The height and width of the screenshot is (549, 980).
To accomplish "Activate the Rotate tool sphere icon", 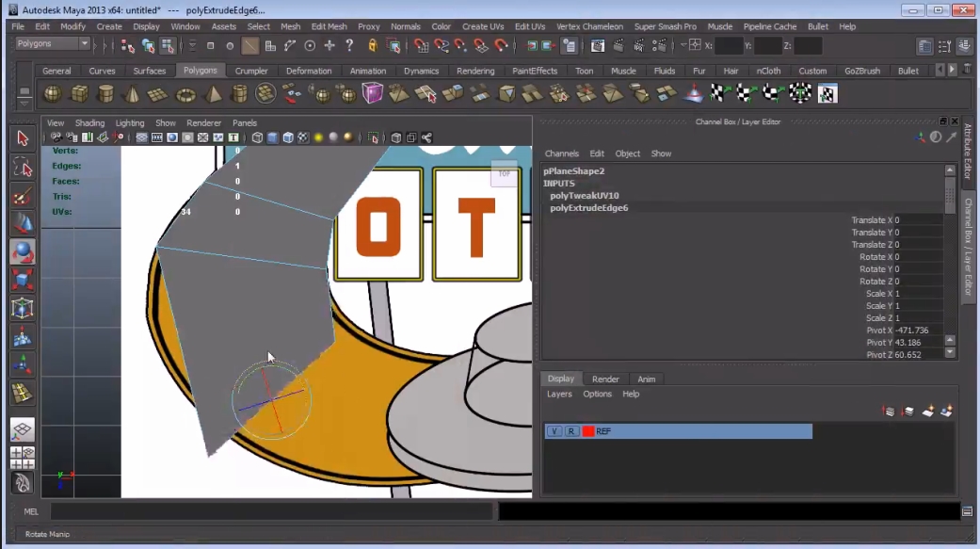I will pos(23,251).
